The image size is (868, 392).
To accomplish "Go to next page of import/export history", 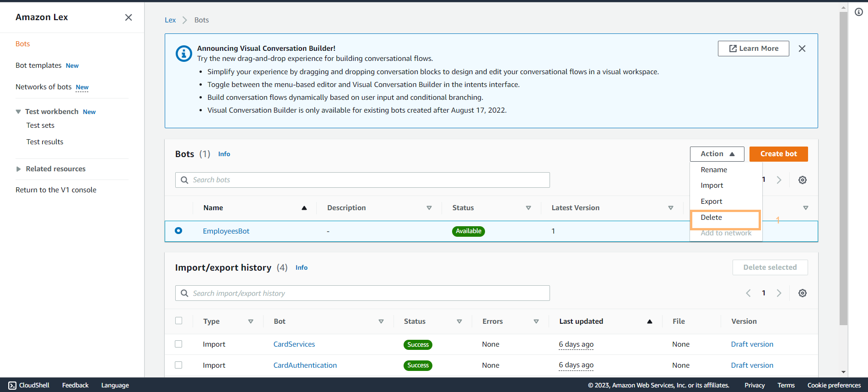I will click(x=779, y=293).
